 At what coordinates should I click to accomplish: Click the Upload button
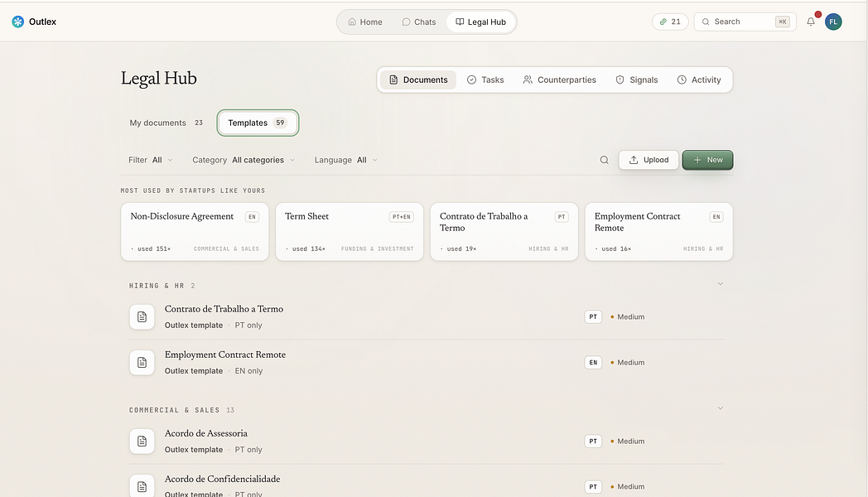649,160
